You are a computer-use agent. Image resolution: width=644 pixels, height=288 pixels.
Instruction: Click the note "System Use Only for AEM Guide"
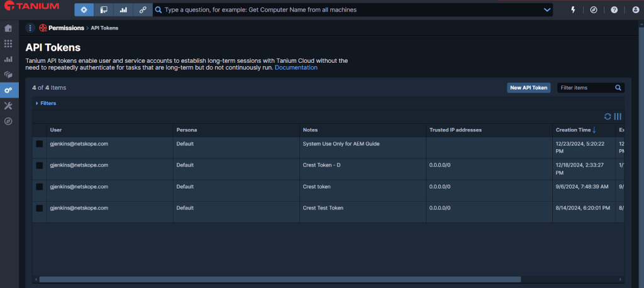(341, 144)
